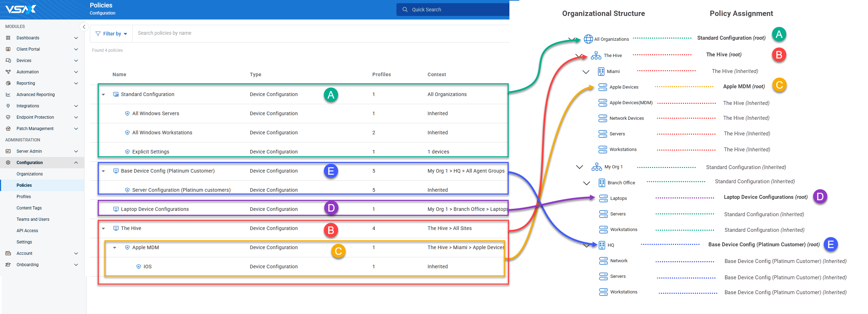Sort by the Context column header
The image size is (868, 314).
437,74
